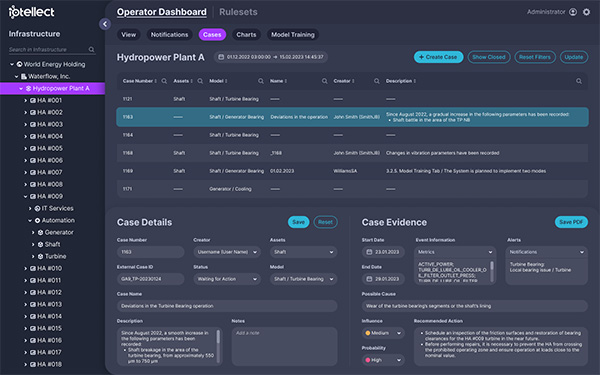
Task: Expand HA #003 tree node
Action: (x=26, y=124)
